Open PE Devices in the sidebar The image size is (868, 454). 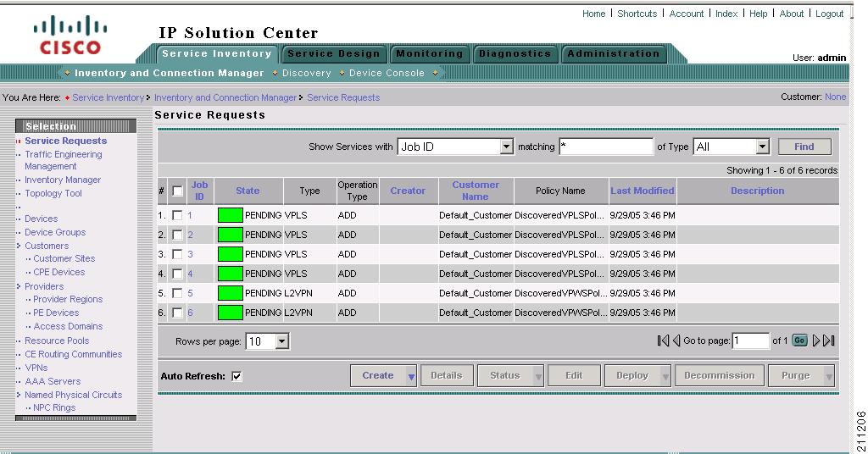point(56,313)
